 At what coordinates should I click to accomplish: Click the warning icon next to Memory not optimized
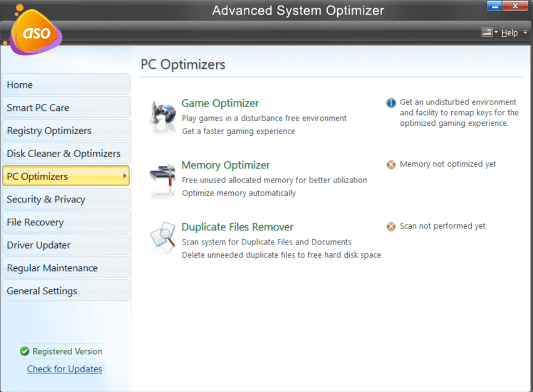click(391, 165)
